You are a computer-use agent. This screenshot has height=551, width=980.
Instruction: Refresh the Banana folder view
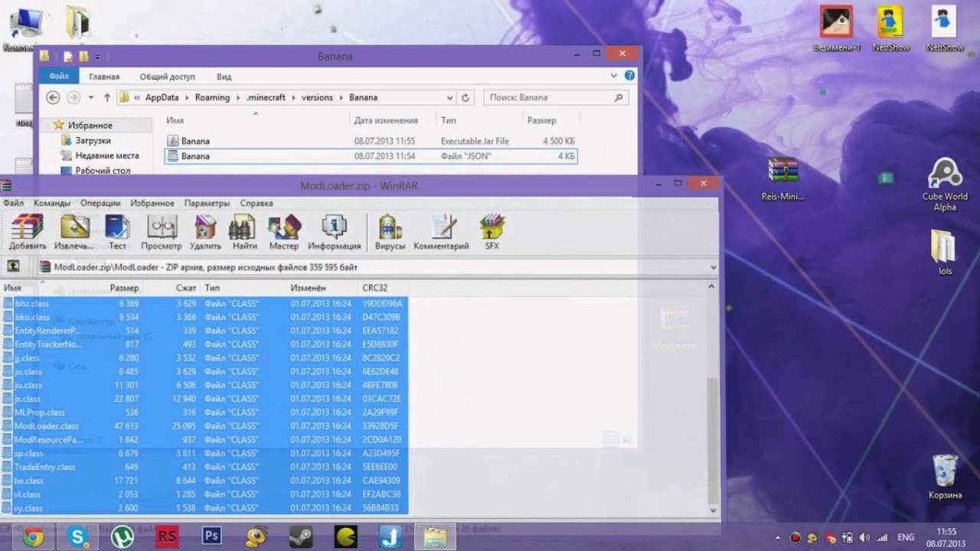coord(465,98)
